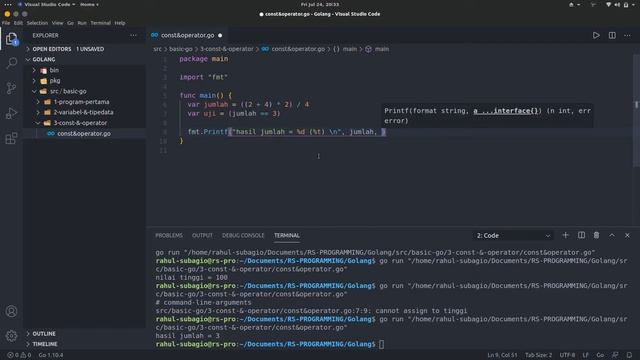640x360 pixels.
Task: Click the basic-go breadcrumb
Action: click(x=180, y=49)
